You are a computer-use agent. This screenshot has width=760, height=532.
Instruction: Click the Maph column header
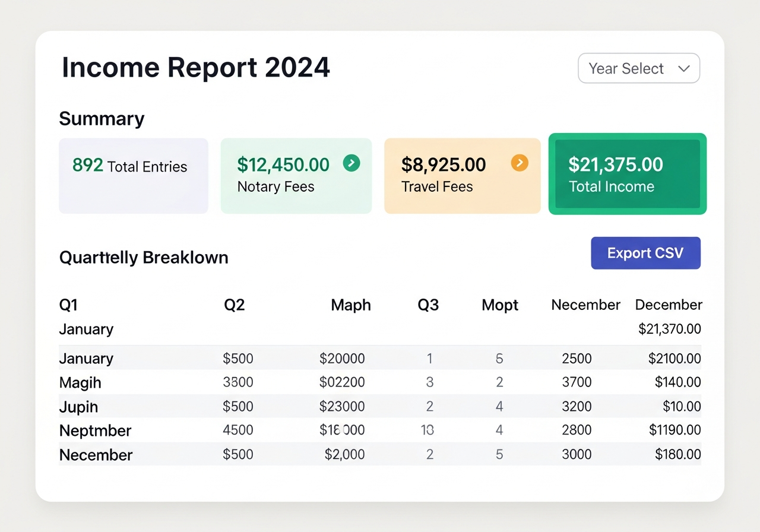coord(351,305)
